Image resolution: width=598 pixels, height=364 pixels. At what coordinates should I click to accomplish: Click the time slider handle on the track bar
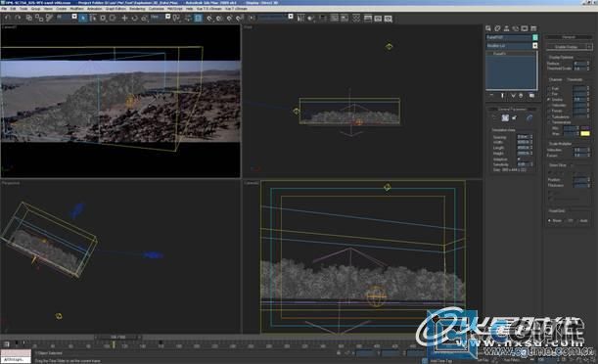(117, 337)
